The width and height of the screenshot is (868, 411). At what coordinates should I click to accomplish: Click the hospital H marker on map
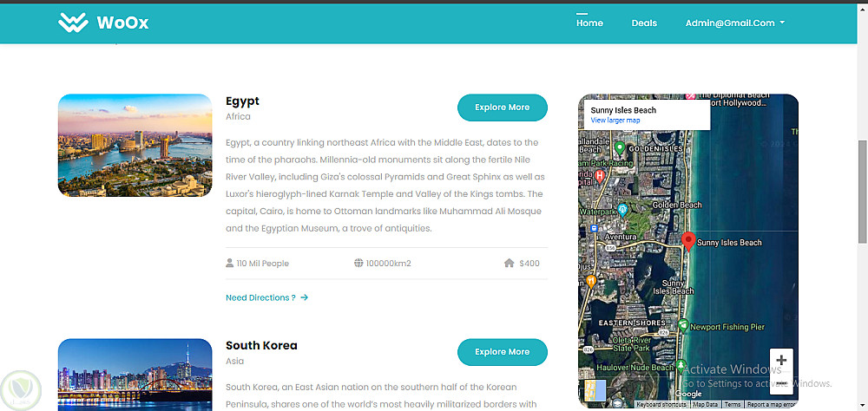(x=599, y=177)
